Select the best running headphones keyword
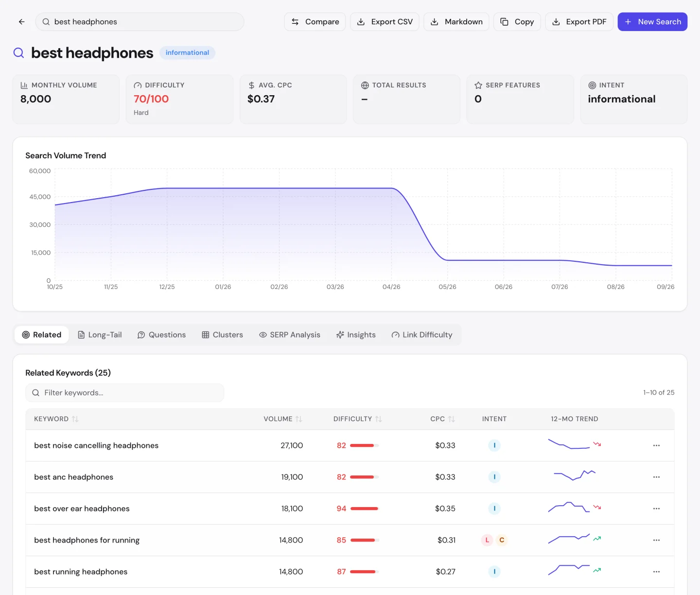Screen dimensions: 700x595 [x=81, y=572]
